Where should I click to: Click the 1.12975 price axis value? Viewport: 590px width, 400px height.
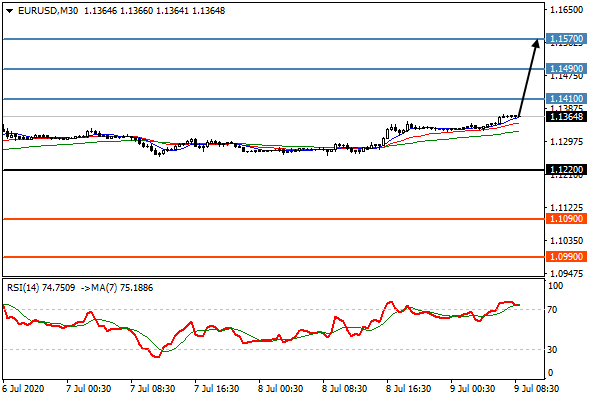coord(566,142)
